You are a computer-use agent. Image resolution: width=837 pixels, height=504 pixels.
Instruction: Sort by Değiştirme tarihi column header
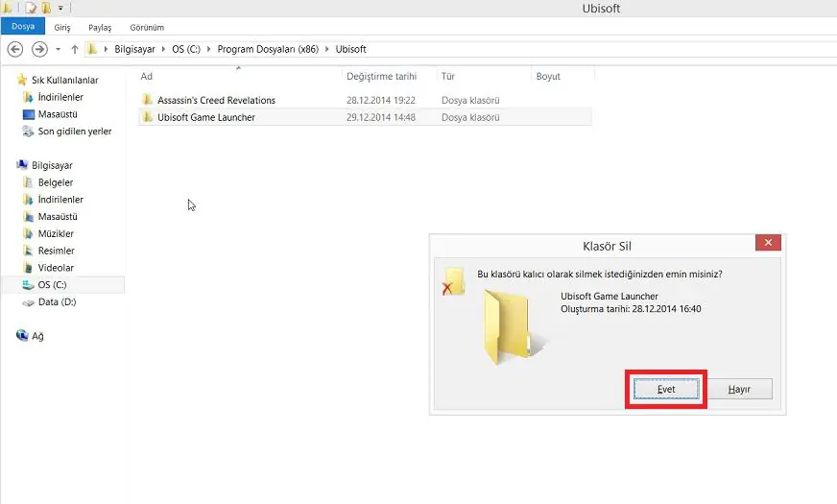381,77
